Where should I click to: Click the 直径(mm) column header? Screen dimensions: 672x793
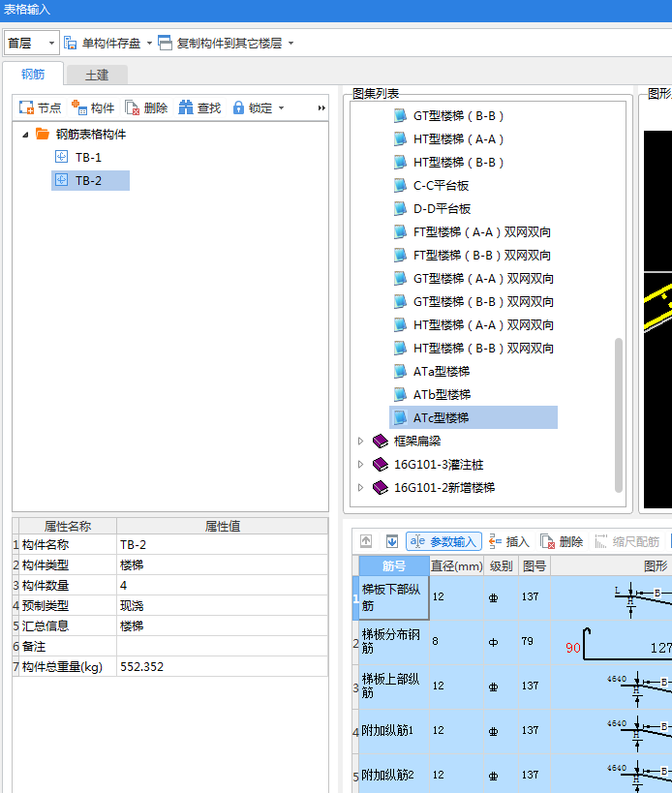(457, 565)
